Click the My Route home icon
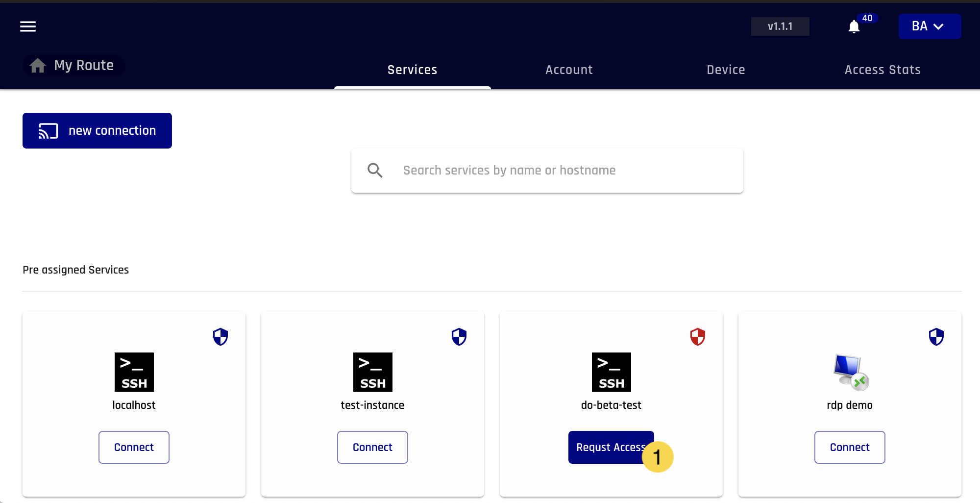Image resolution: width=980 pixels, height=503 pixels. [38, 65]
